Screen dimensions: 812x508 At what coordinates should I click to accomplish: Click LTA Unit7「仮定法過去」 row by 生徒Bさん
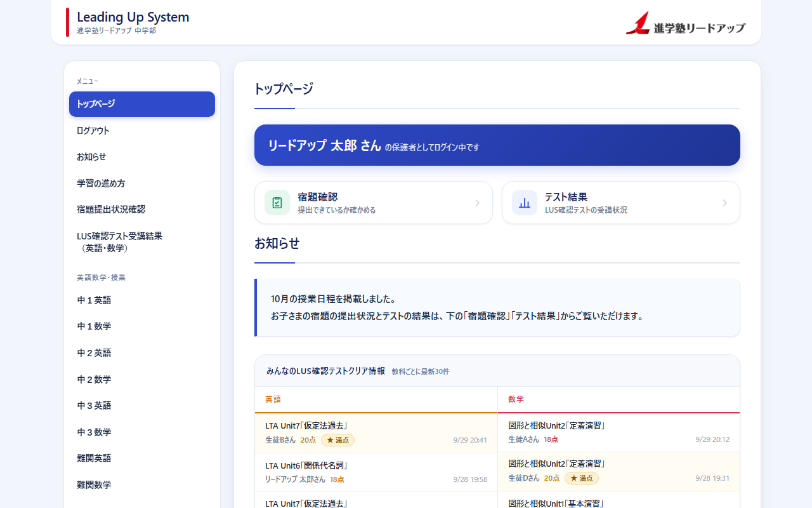click(x=376, y=433)
